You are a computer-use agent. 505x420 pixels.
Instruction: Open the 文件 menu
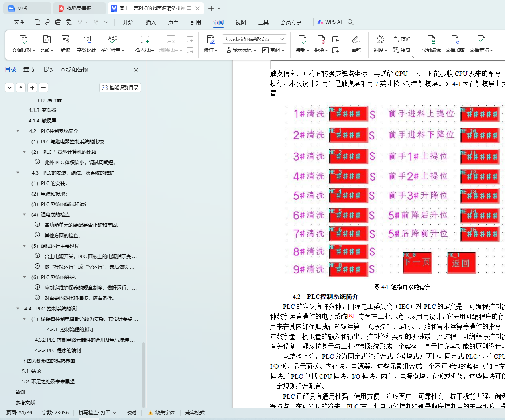16,22
